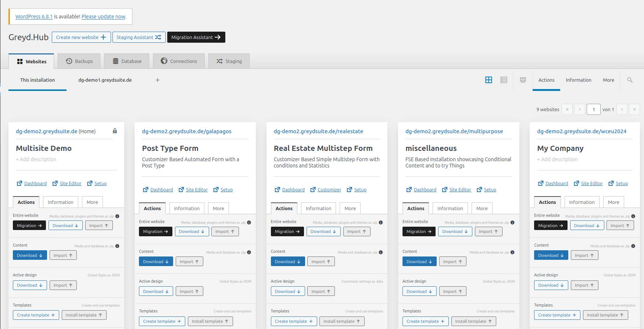Click info icon beside Content on Real Estate card

381,252
